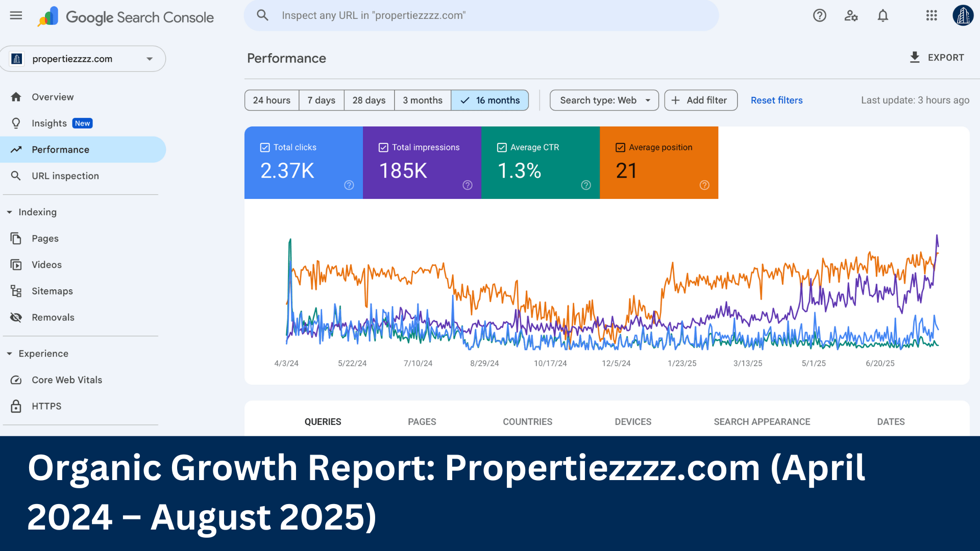Switch to the DATES tab
Viewport: 980px width, 551px height.
(891, 421)
